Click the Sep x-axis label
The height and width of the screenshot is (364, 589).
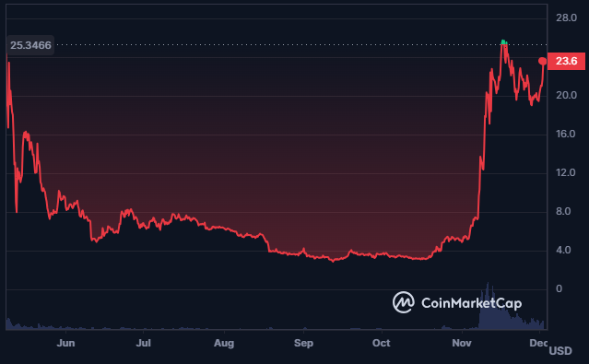coord(303,343)
